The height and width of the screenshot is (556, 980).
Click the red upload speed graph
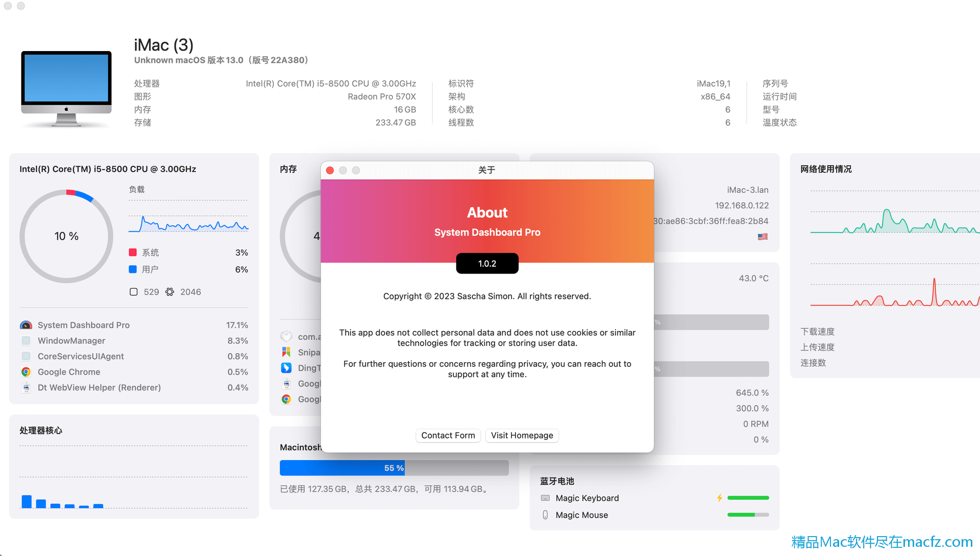(895, 292)
